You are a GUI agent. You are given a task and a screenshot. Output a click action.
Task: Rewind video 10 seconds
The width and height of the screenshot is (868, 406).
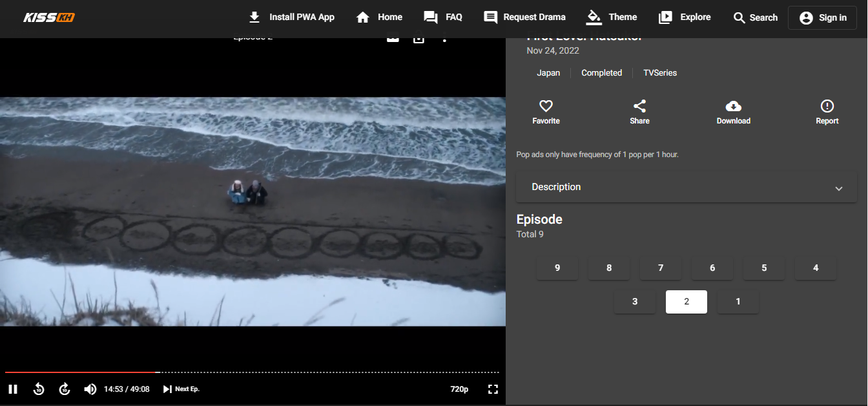click(39, 389)
